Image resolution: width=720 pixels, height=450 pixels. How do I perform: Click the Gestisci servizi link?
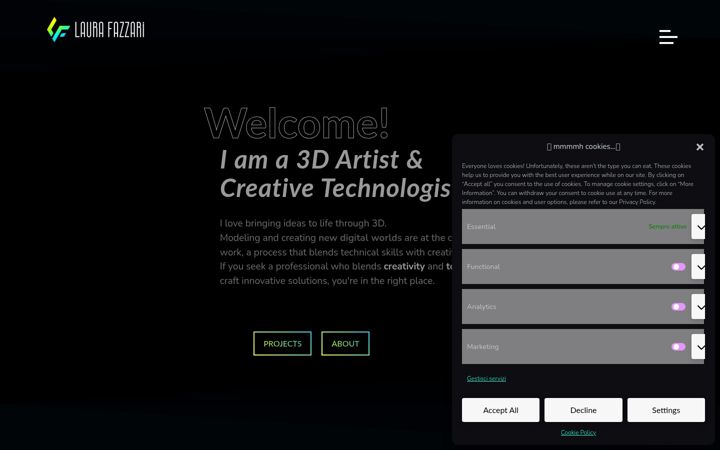click(486, 378)
